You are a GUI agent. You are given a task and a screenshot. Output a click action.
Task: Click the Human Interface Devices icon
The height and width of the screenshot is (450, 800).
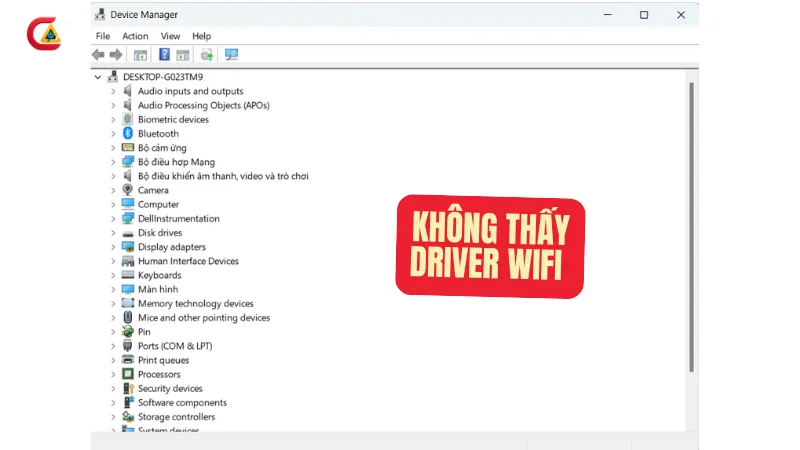point(128,261)
